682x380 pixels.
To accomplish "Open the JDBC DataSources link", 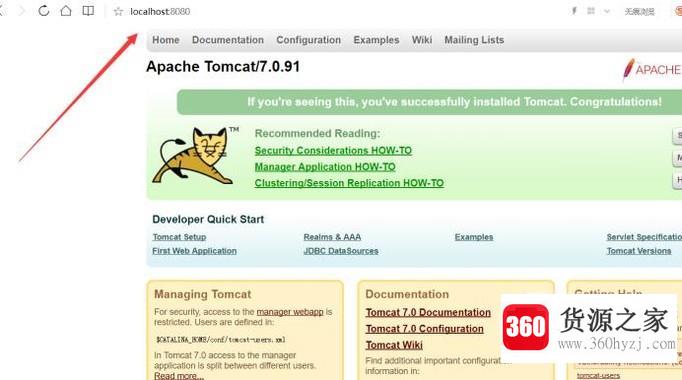I will click(x=341, y=251).
